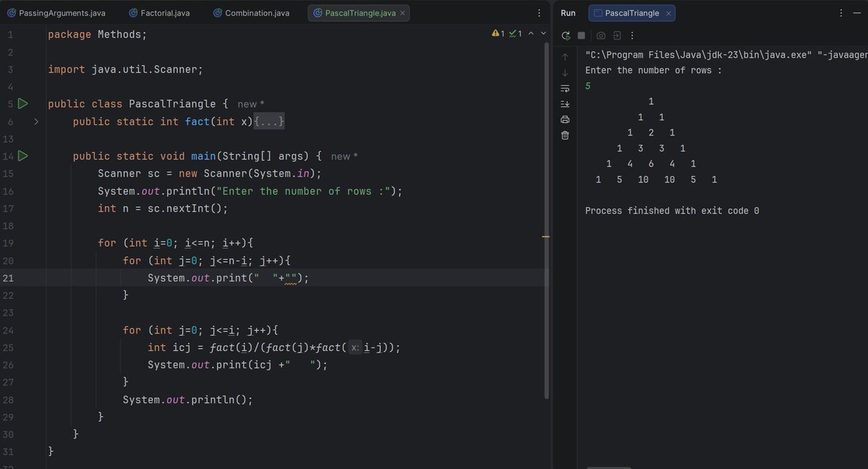The height and width of the screenshot is (469, 868).
Task: Click 'Process finished with exit code 0' text
Action: (672, 211)
